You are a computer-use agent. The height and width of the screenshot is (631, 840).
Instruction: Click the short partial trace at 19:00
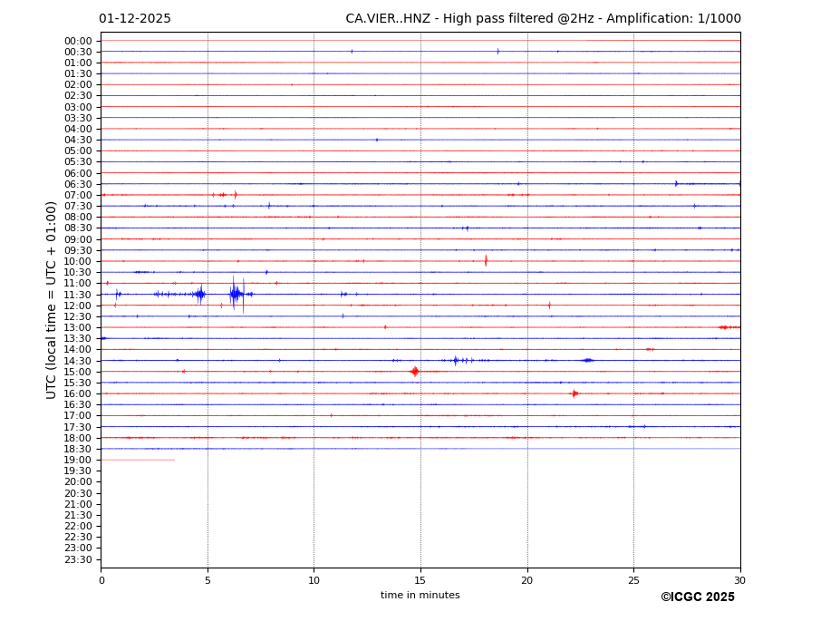tap(138, 460)
